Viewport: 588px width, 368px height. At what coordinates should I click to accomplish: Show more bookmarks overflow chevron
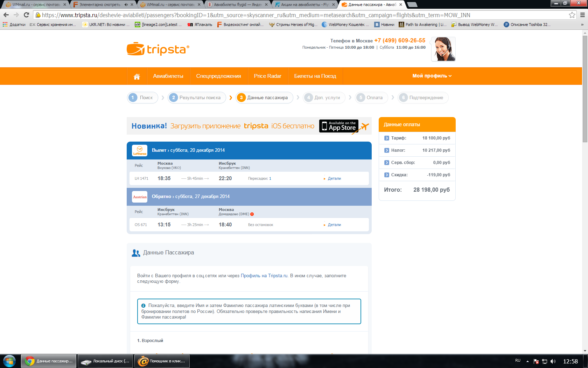tap(582, 25)
